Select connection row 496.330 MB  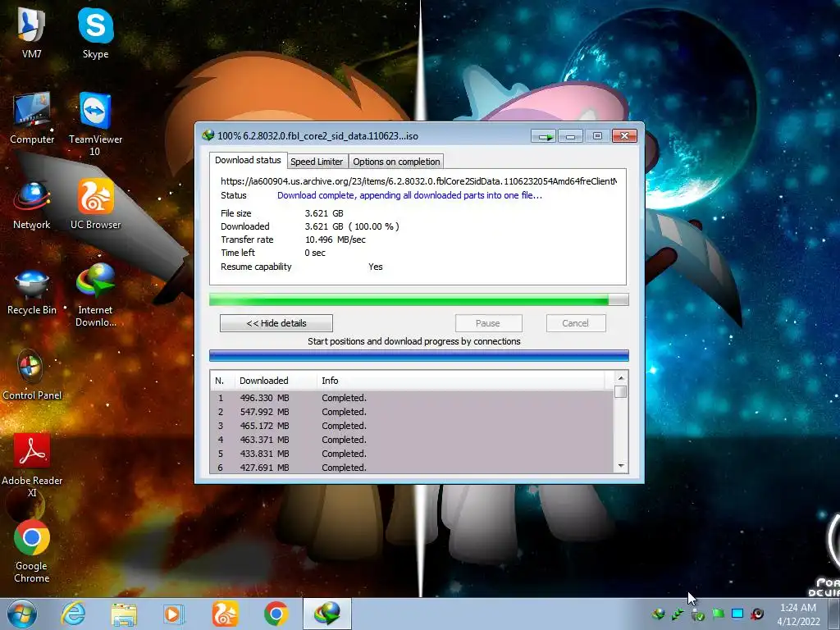(412, 398)
